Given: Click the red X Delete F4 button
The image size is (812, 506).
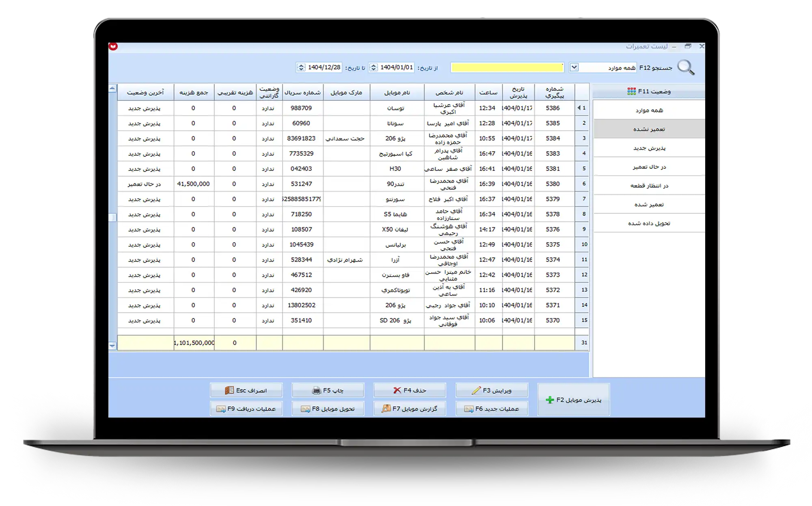Looking at the screenshot, I should tap(409, 390).
